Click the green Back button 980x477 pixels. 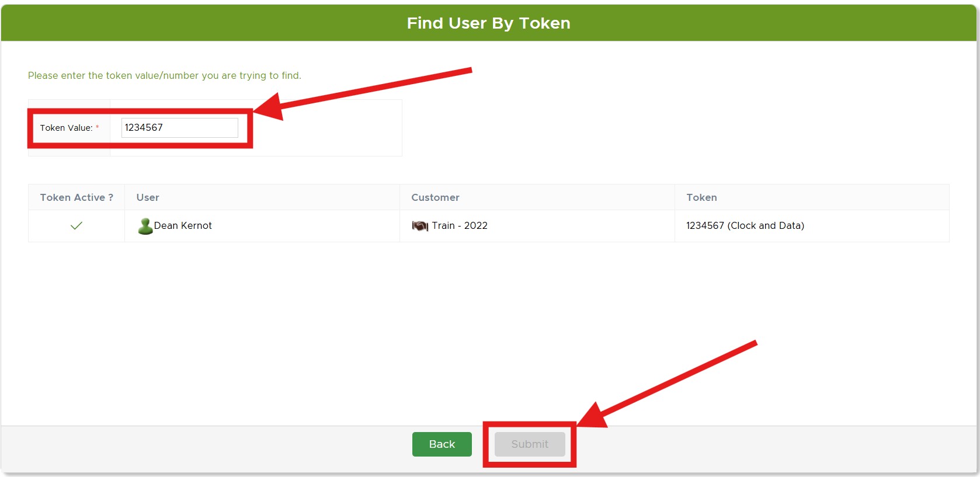pos(442,444)
